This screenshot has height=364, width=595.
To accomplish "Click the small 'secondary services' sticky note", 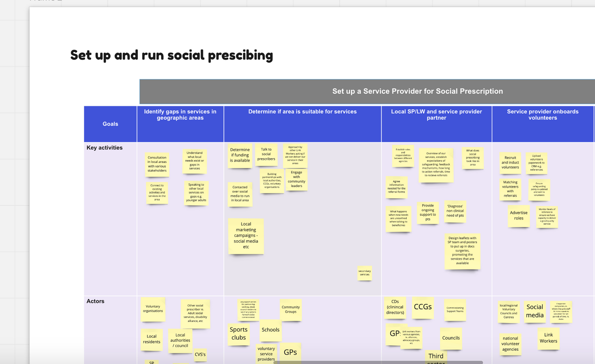I will pyautogui.click(x=364, y=273).
